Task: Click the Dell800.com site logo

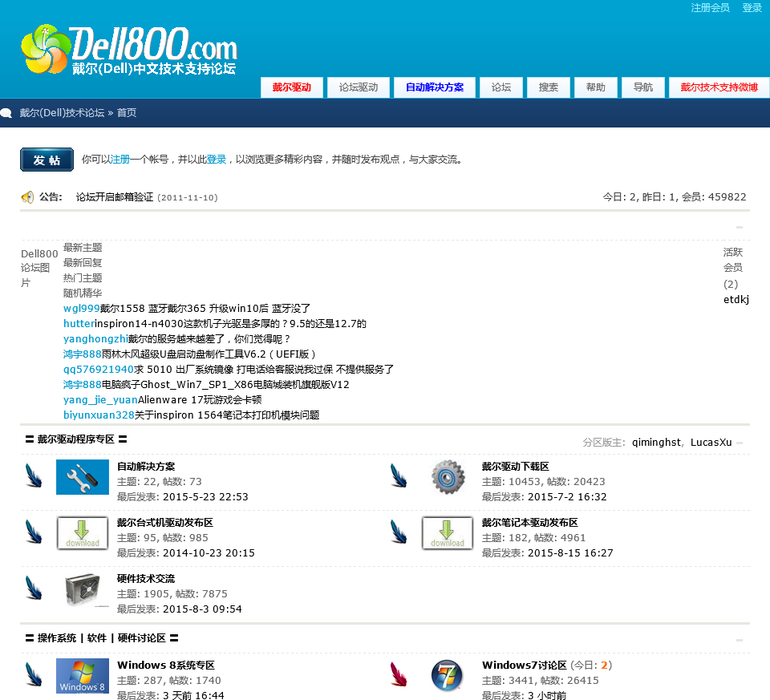Action: 129,50
